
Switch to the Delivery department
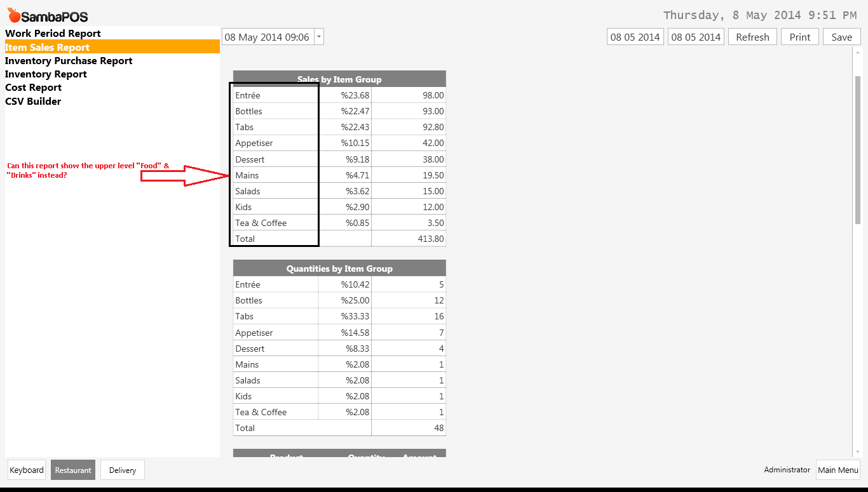[122, 470]
